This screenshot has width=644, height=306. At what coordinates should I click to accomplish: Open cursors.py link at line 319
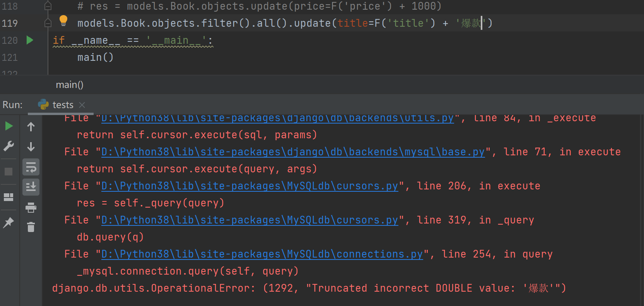click(249, 220)
